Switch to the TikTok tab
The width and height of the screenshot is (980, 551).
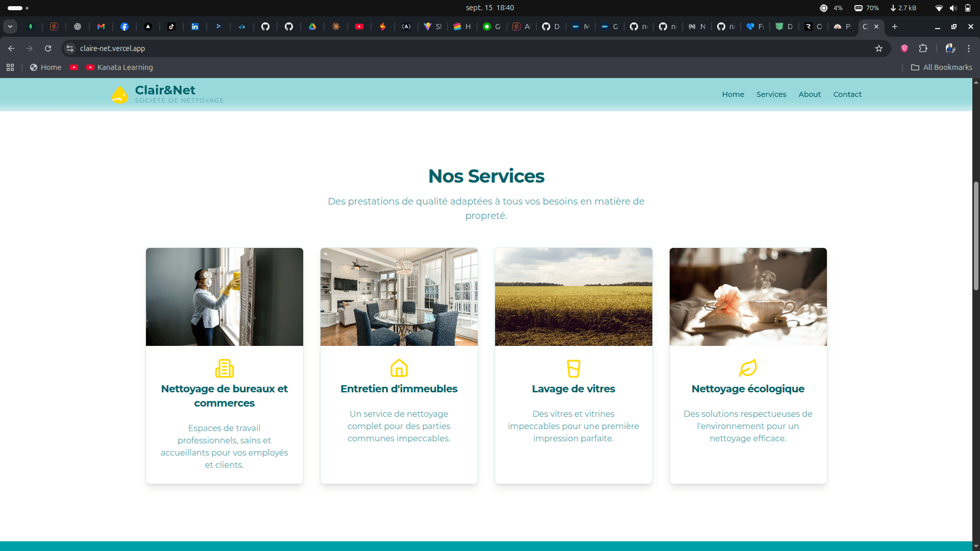coord(171,27)
